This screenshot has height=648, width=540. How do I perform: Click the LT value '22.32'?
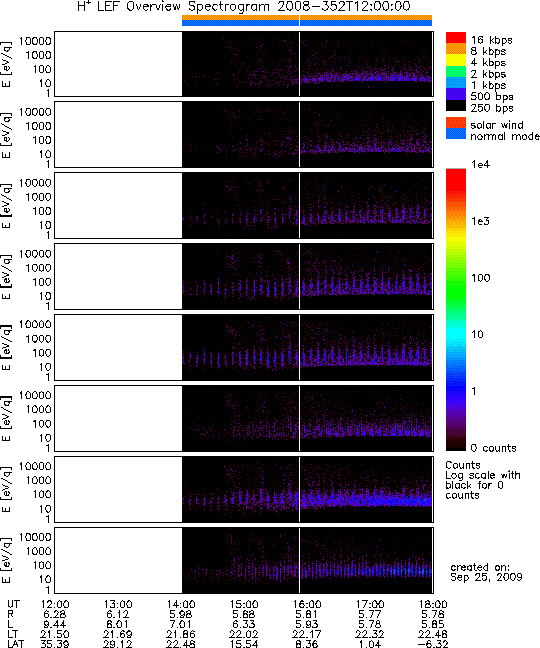point(370,634)
